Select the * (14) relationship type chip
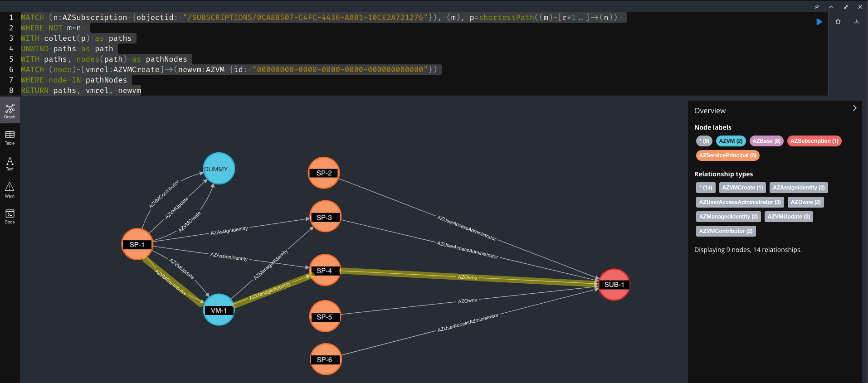 (x=706, y=188)
